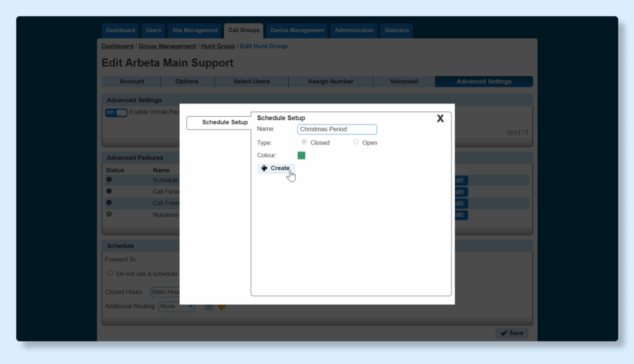Select the Schedule Setup side tab

(219, 122)
